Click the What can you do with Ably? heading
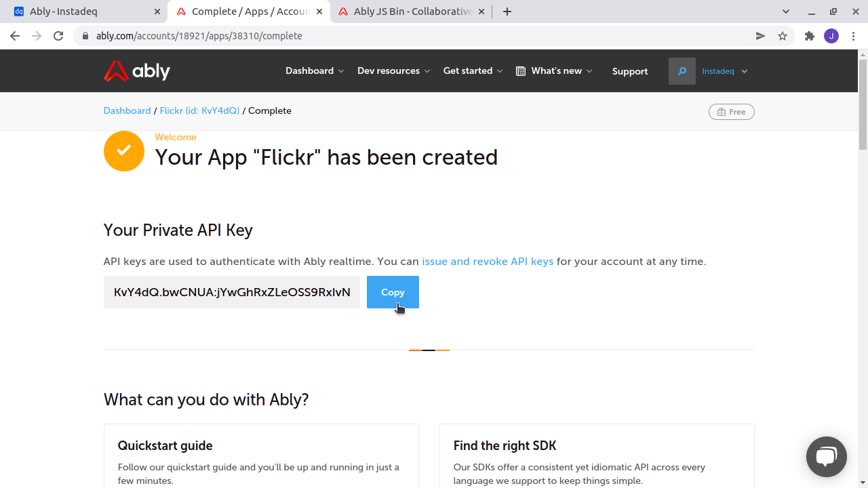Image resolution: width=868 pixels, height=488 pixels. point(206,399)
